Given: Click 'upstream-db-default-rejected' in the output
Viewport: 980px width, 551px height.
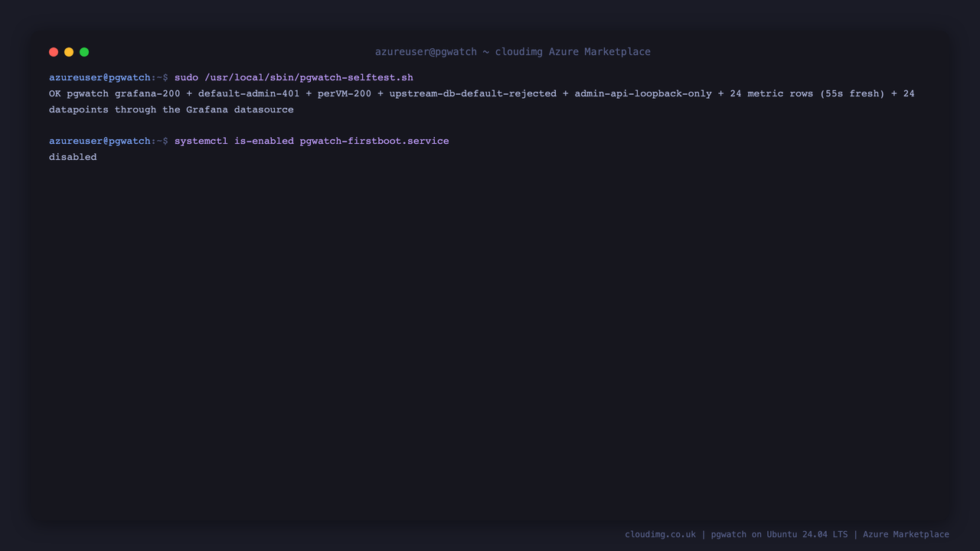Looking at the screenshot, I should click(x=473, y=93).
